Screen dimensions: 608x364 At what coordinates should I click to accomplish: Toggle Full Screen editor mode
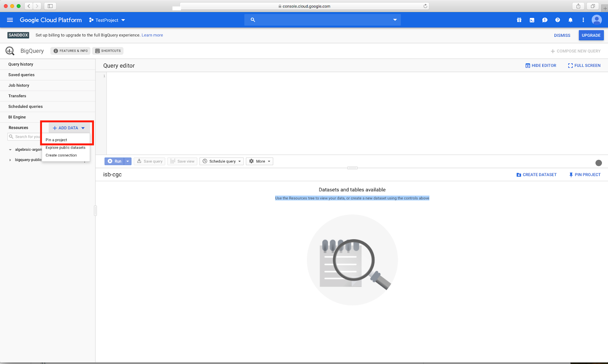(584, 66)
